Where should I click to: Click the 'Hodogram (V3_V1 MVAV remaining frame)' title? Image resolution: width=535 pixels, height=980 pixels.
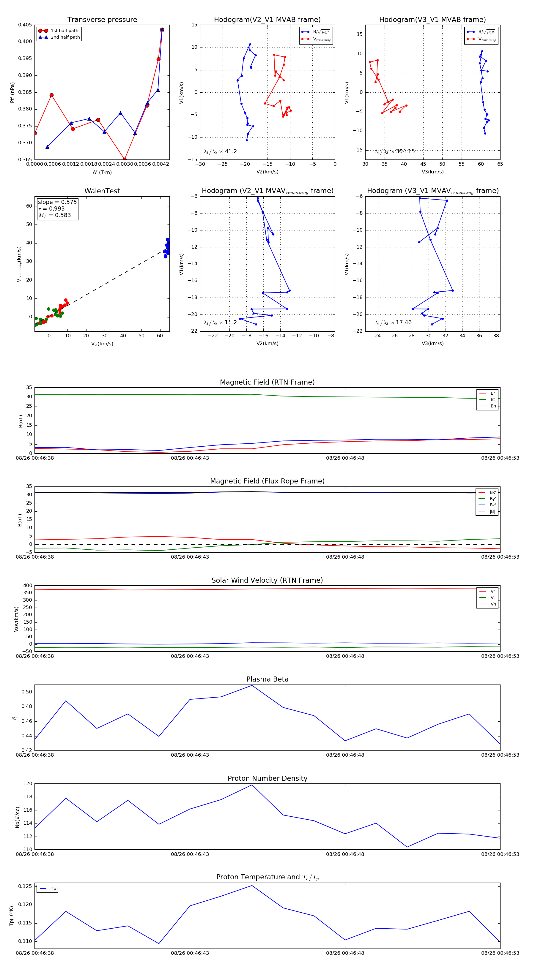[432, 191]
